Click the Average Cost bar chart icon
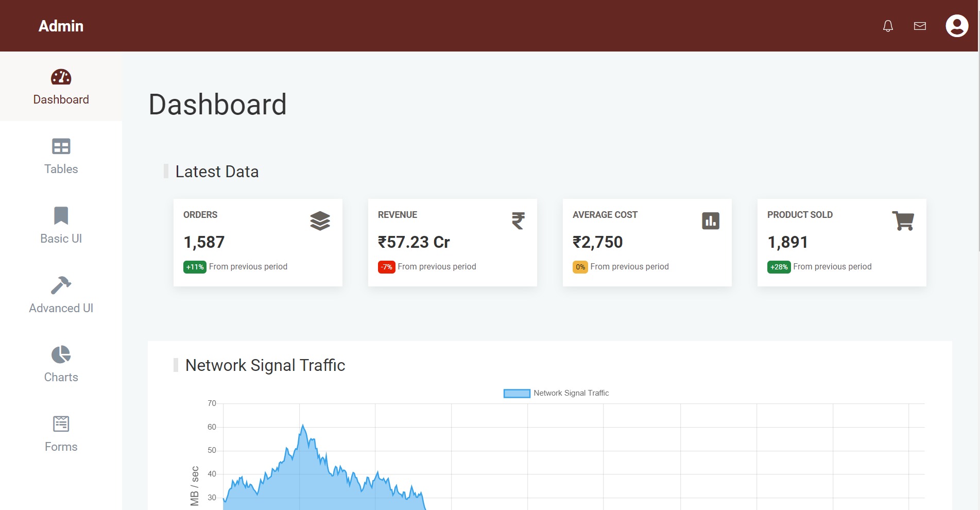Image resolution: width=980 pixels, height=510 pixels. point(710,221)
